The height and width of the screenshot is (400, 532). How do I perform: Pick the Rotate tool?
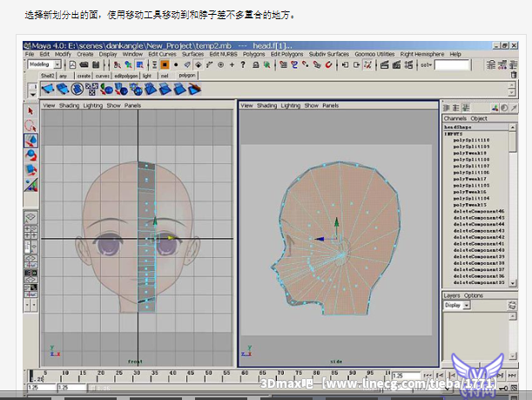tap(31, 154)
